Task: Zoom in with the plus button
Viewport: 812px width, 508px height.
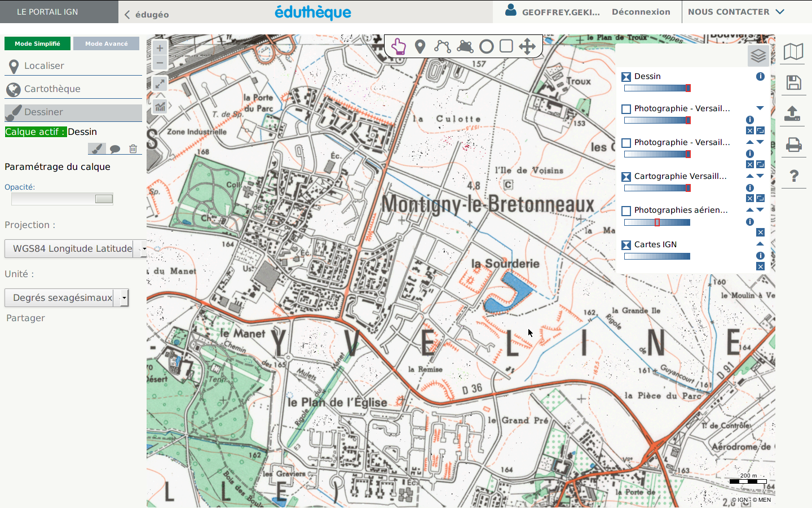Action: [x=160, y=49]
